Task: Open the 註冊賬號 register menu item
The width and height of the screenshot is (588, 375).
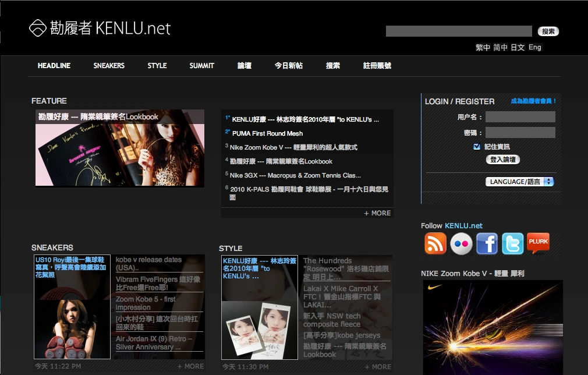Action: click(x=377, y=66)
